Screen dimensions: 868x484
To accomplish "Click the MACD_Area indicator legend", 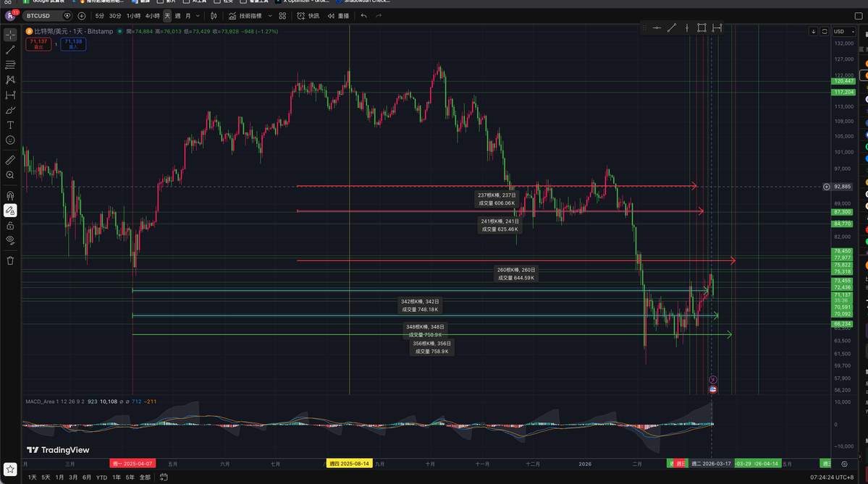I will (x=55, y=402).
